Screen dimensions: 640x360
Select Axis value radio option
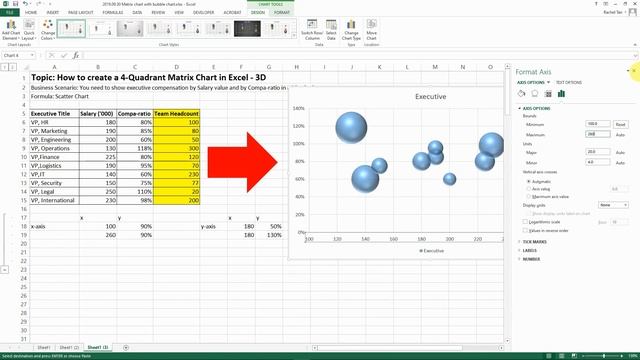point(529,189)
